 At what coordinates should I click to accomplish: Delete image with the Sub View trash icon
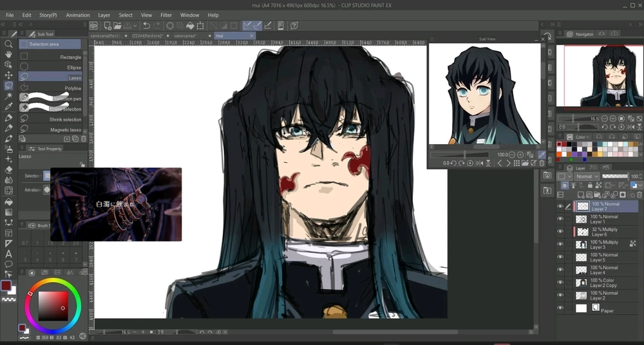click(x=542, y=163)
